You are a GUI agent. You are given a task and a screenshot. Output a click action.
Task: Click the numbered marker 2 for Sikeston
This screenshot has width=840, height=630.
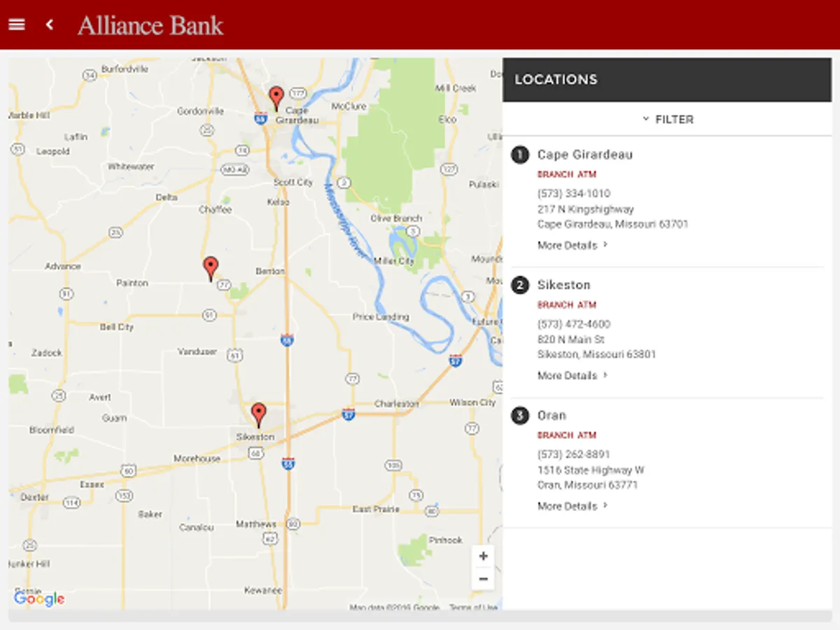point(519,285)
